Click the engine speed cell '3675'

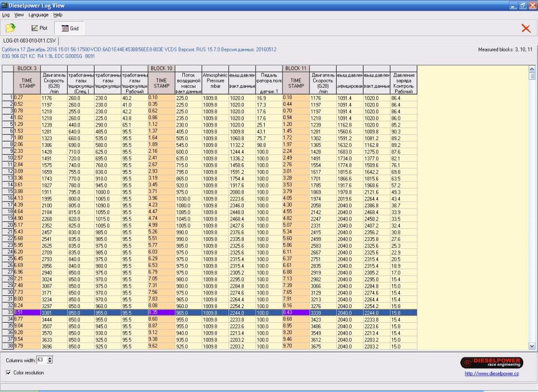point(323,346)
